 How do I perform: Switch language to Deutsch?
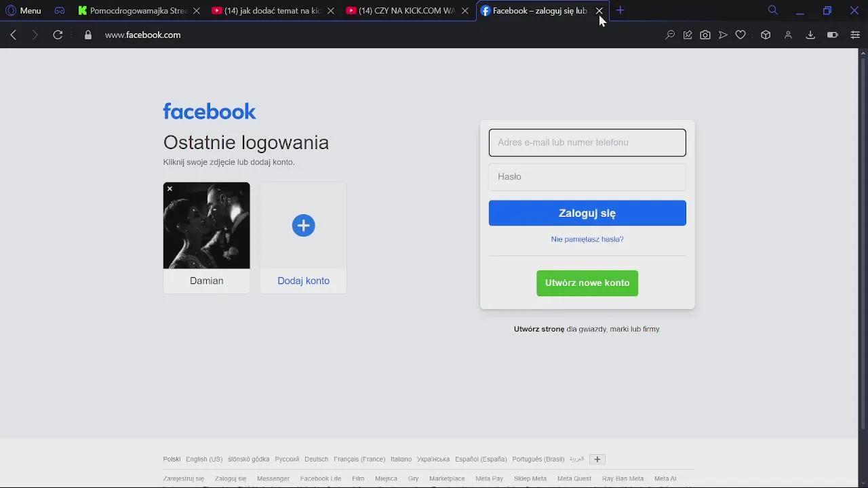click(316, 459)
